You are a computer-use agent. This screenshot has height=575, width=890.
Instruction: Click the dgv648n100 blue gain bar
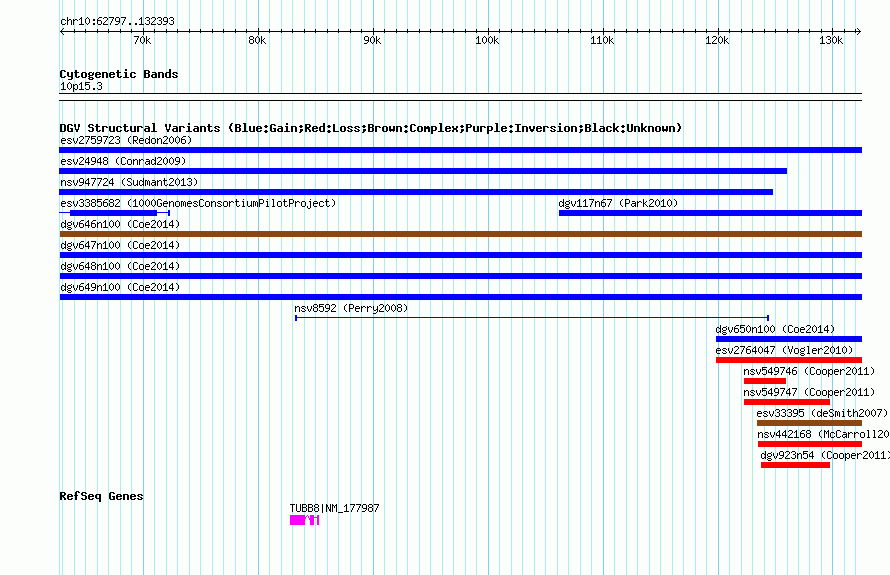(460, 276)
